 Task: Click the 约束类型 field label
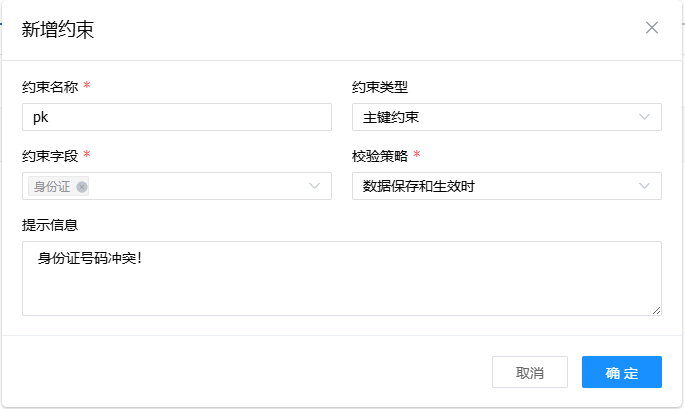coord(379,87)
